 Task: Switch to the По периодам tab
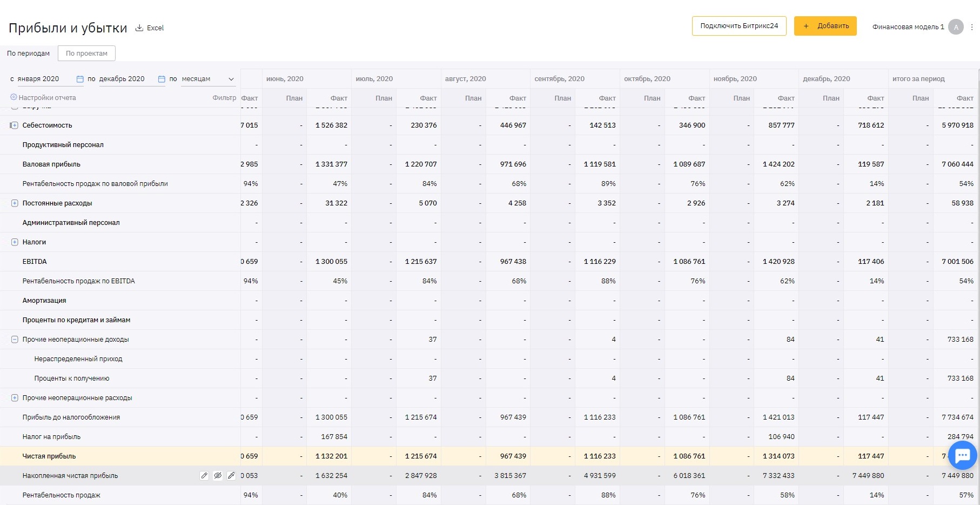pos(28,54)
